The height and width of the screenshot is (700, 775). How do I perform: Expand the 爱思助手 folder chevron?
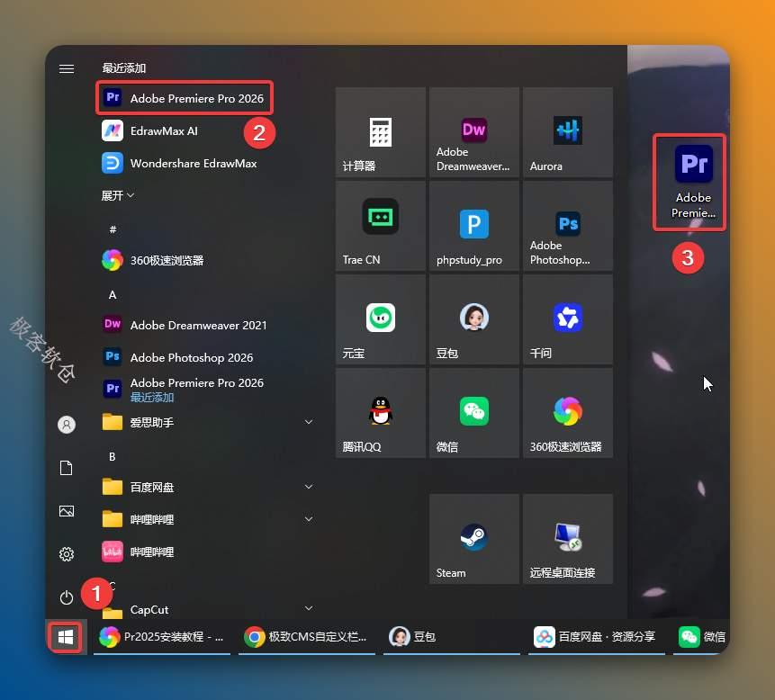(309, 422)
